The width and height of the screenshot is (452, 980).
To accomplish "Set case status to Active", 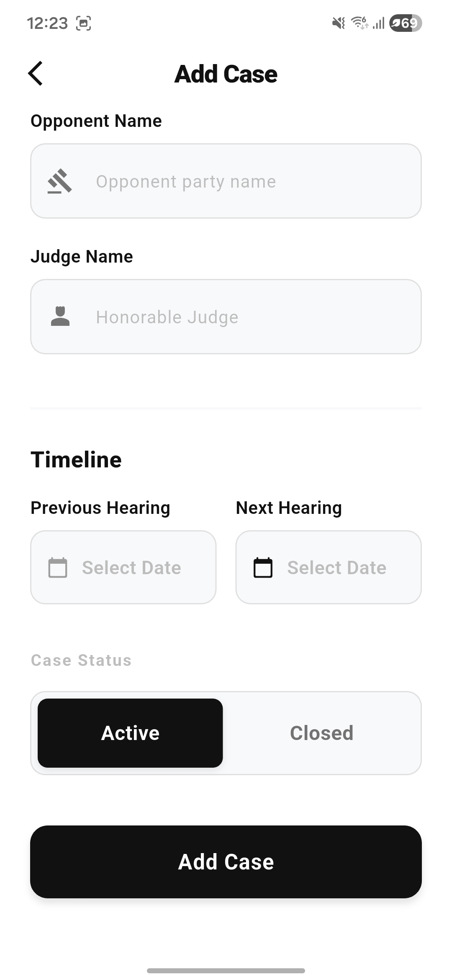I will [x=130, y=733].
